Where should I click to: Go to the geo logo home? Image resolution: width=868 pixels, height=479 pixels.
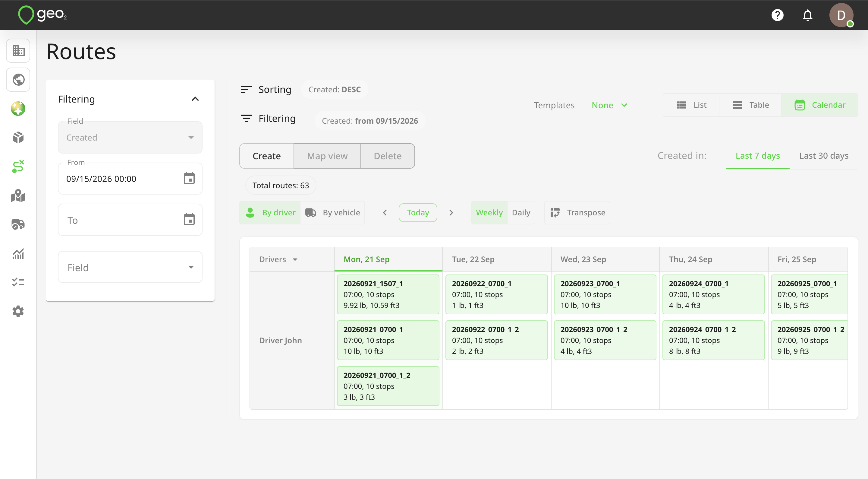point(42,14)
